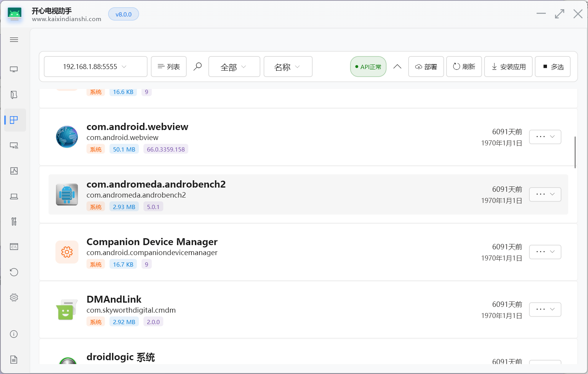Screen dimensions: 588x374
Task: Click the 16.6 KB size tag
Action: pos(123,92)
